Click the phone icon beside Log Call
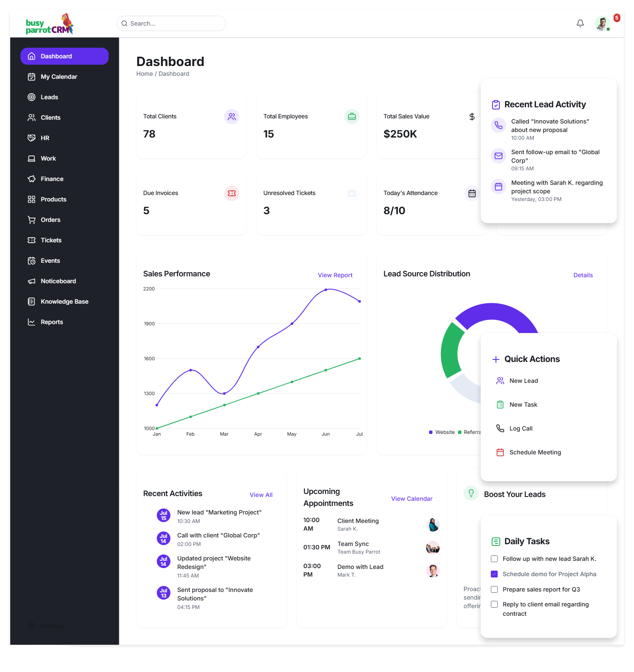This screenshot has height=672, width=634. (500, 428)
